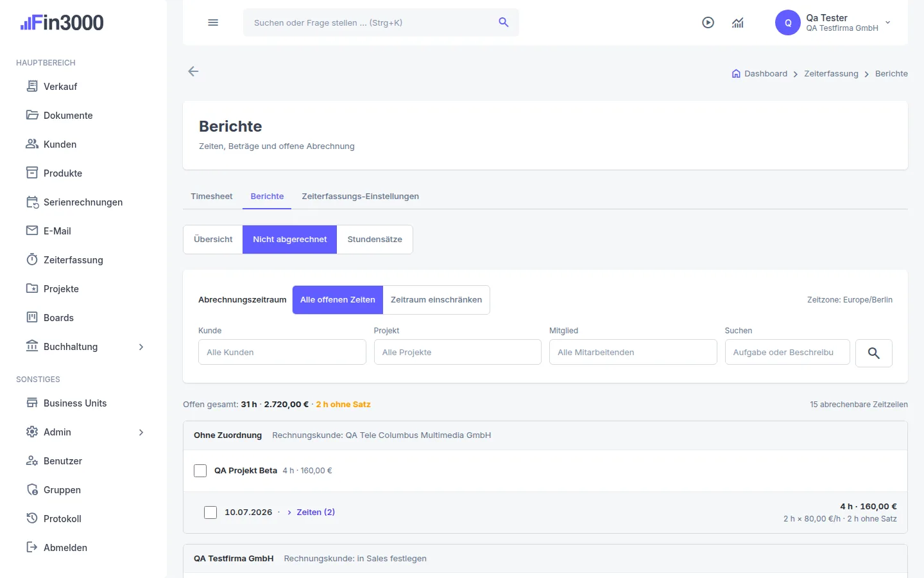Open Gruppen shield icon in sidebar
924x578 pixels.
pyautogui.click(x=32, y=489)
